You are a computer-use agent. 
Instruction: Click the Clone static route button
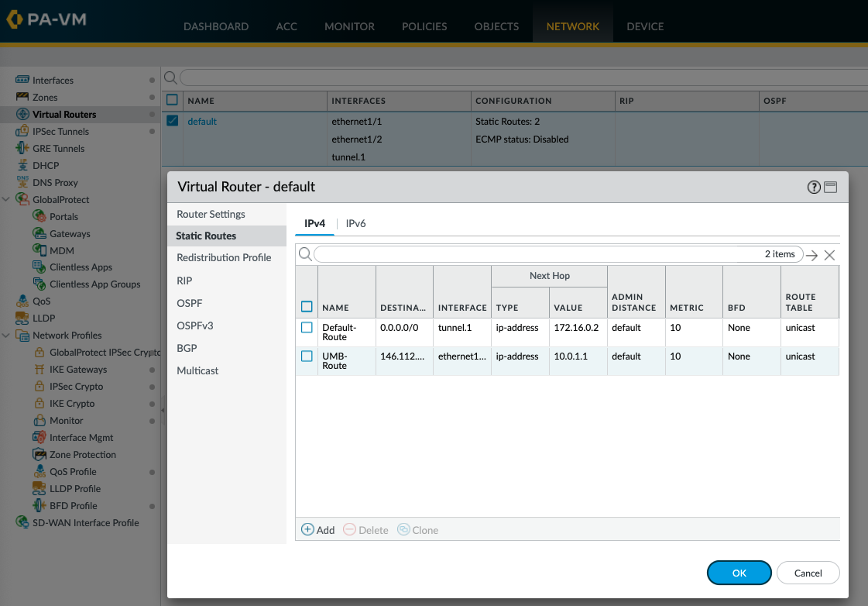pos(417,530)
